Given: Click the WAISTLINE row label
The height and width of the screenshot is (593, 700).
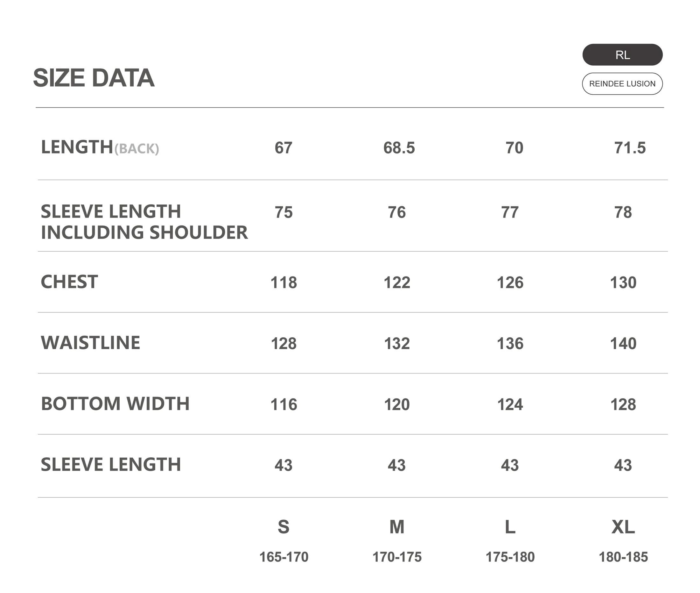Looking at the screenshot, I should point(90,343).
